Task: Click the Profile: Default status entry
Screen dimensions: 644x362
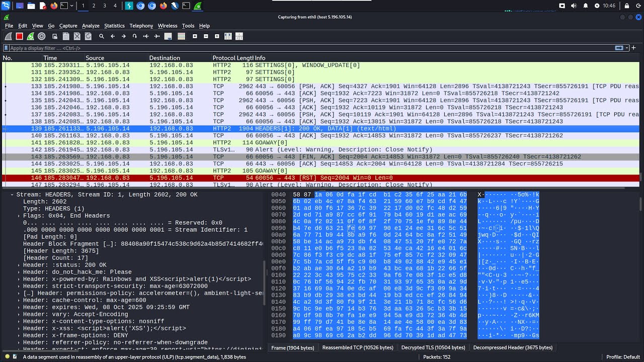Action: 623,357
